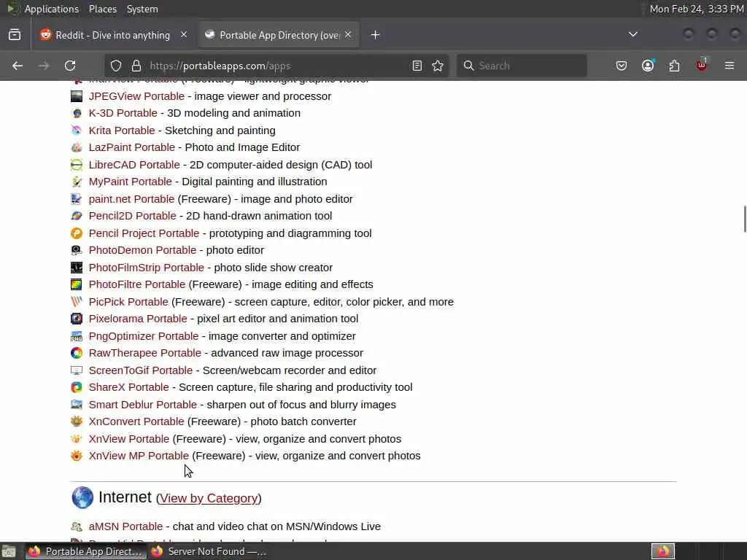This screenshot has height=560, width=747.
Task: Visit the PicPick Portable link
Action: click(128, 302)
